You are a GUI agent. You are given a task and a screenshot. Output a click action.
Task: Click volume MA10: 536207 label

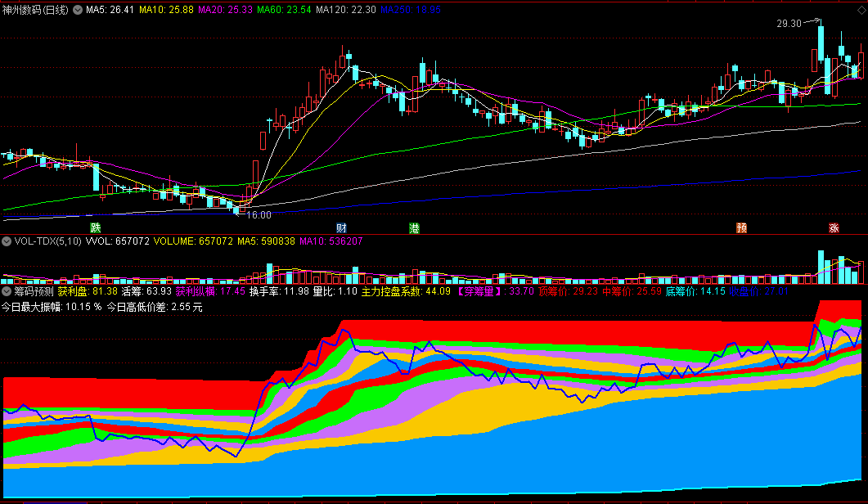(331, 241)
